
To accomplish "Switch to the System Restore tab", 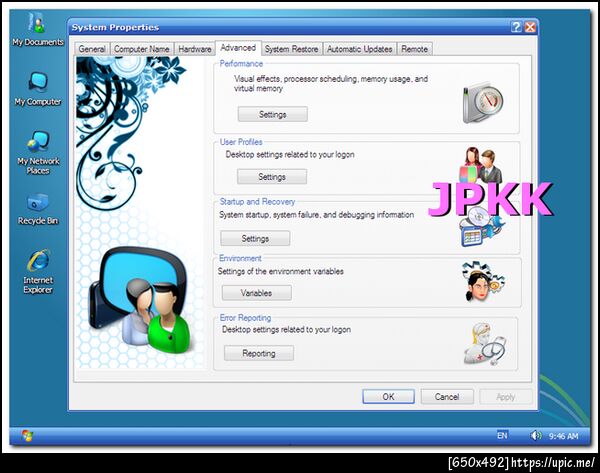I will pyautogui.click(x=292, y=49).
